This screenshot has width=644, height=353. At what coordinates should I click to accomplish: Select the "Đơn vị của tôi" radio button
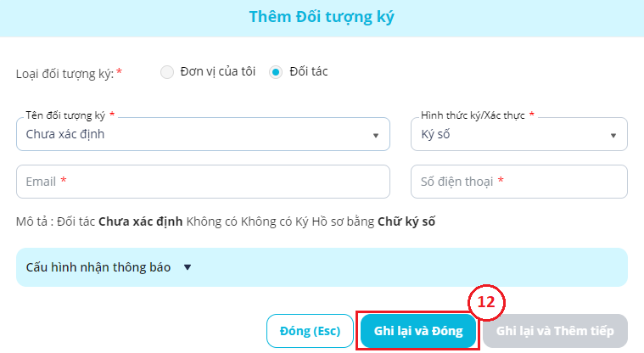166,72
